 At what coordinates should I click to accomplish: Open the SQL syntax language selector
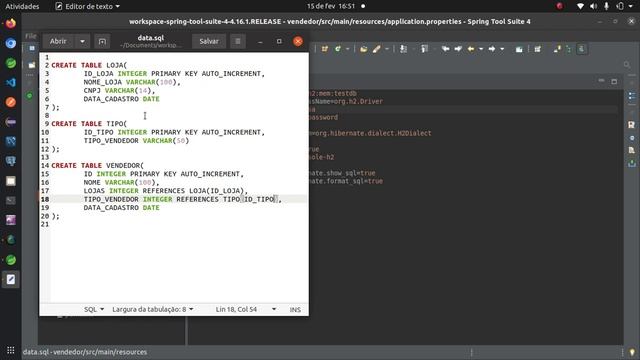tap(94, 309)
